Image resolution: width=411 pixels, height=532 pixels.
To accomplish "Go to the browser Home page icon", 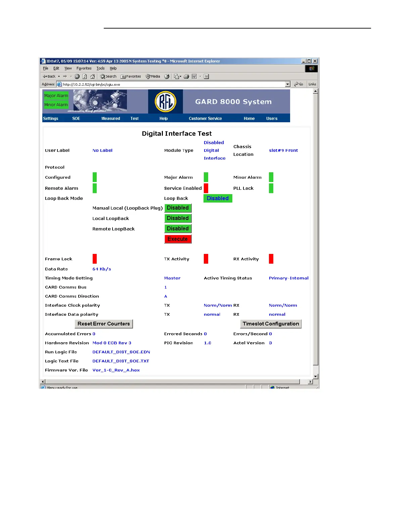I will click(x=93, y=77).
